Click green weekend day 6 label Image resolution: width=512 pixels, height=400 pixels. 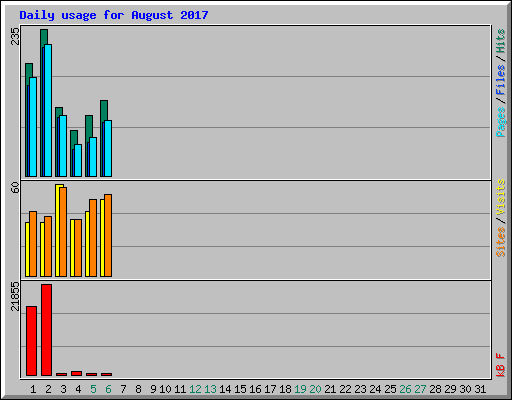coord(108,389)
